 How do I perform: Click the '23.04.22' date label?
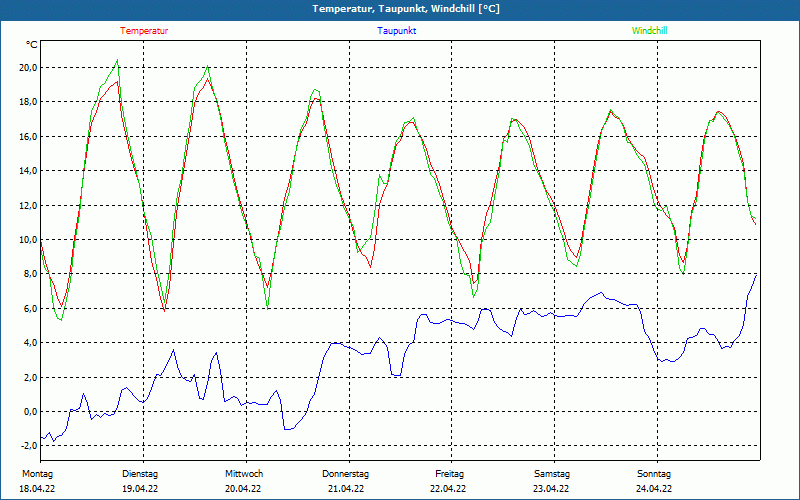551,489
